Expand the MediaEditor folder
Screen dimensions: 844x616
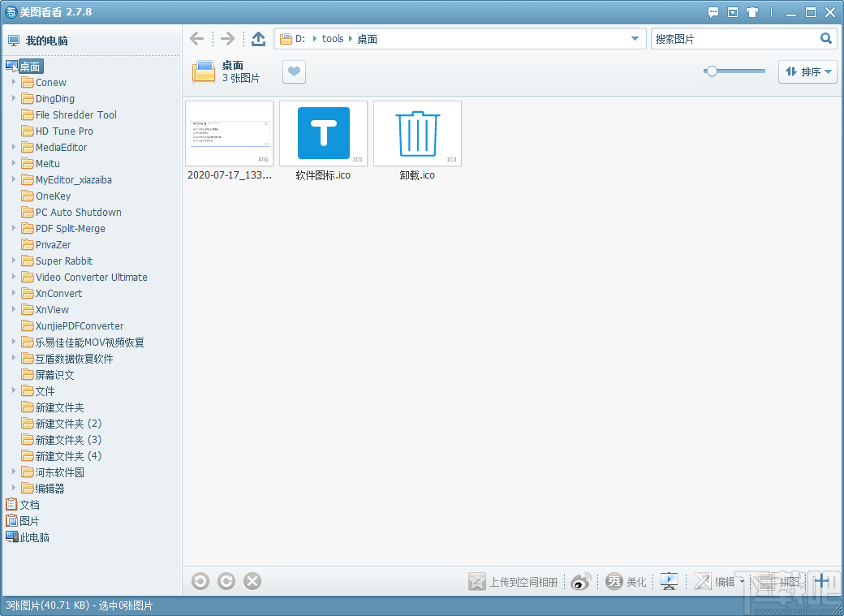(14, 146)
